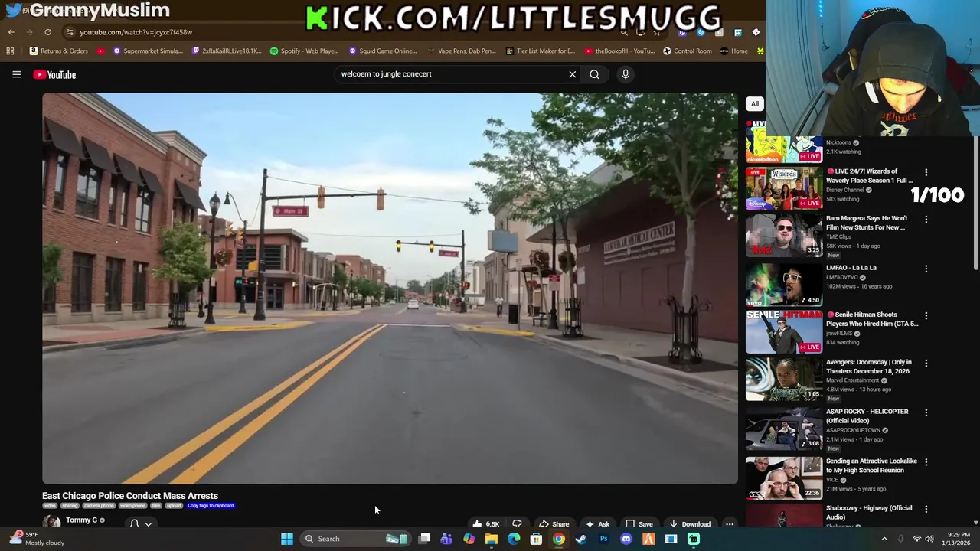Expand the notification options chevron
The image size is (980, 551).
tap(149, 524)
